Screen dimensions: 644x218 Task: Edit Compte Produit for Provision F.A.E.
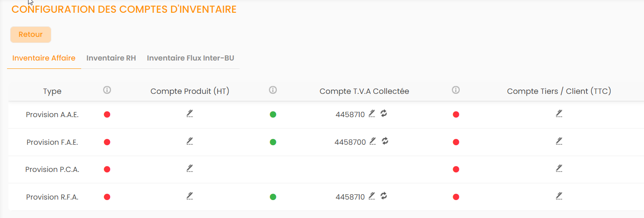tap(190, 141)
